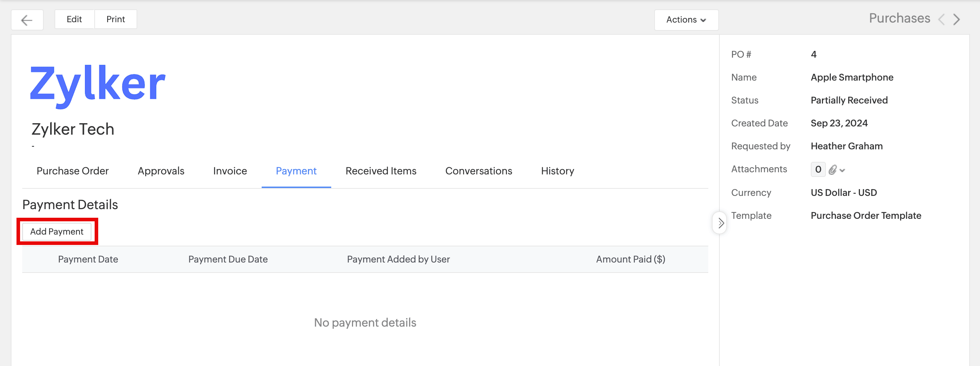
Task: Click the paperclip attachment icon
Action: [x=832, y=170]
